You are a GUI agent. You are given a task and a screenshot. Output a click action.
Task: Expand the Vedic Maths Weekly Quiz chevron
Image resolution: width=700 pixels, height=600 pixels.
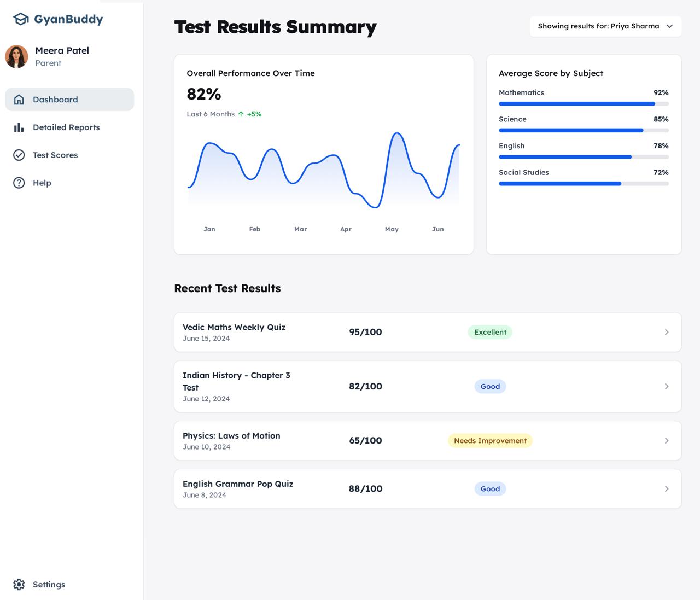coord(666,333)
